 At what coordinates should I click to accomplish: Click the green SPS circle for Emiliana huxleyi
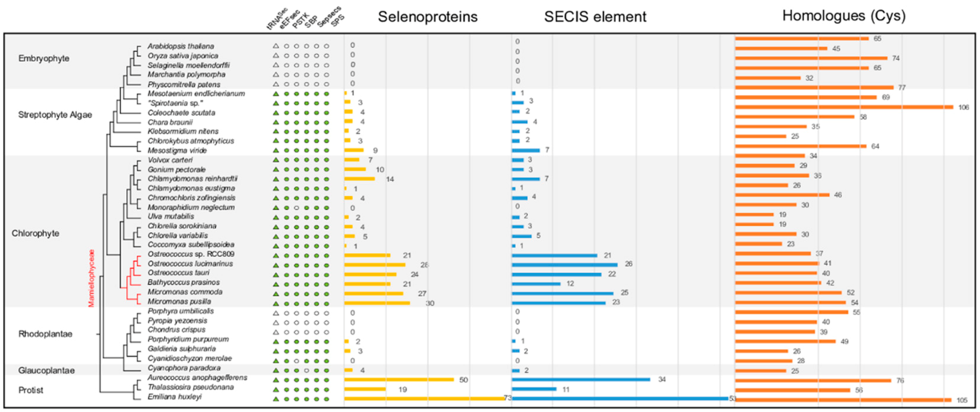[x=326, y=399]
